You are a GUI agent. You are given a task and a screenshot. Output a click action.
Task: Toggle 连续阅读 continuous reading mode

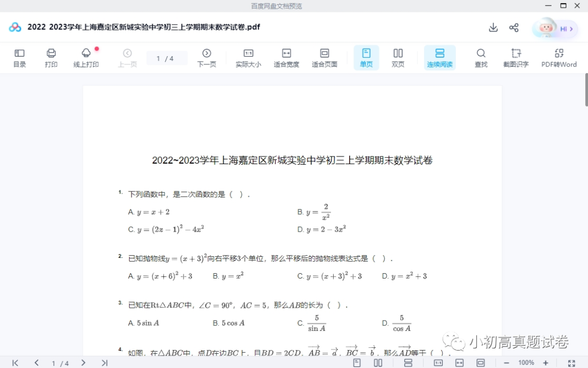[x=440, y=58]
